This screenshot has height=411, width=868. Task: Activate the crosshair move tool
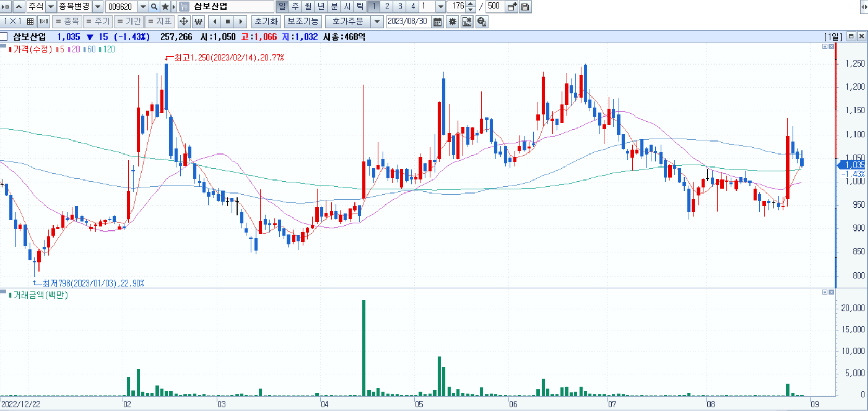tap(183, 21)
